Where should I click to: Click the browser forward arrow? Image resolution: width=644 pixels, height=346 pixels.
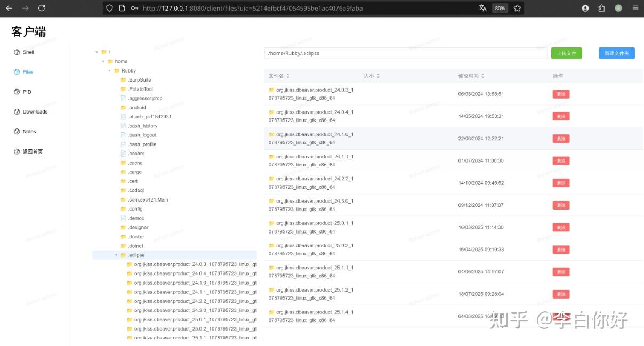tap(25, 8)
